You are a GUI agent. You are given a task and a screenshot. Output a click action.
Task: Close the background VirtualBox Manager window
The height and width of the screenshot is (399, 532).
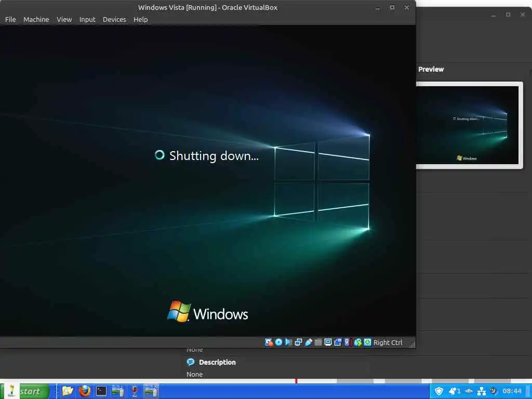pos(523,15)
